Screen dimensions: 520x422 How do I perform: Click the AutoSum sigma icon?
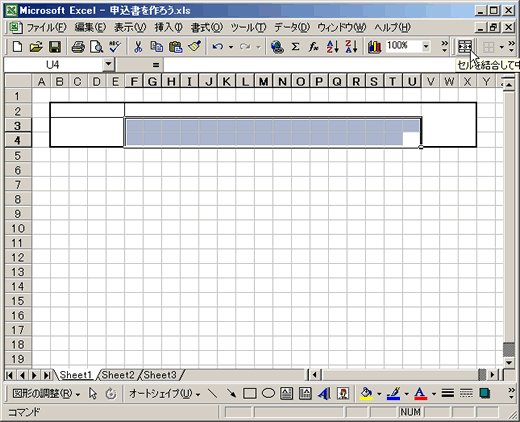coord(295,47)
